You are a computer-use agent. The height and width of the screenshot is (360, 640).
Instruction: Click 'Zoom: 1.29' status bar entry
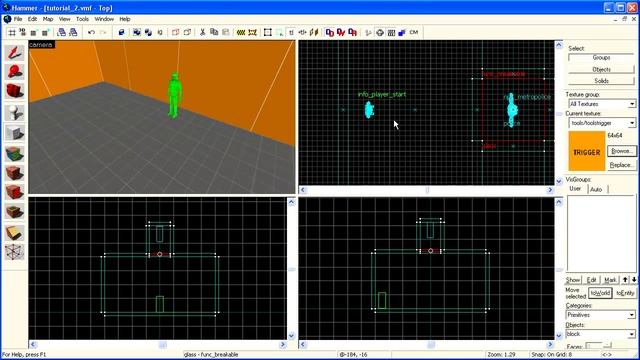click(501, 355)
